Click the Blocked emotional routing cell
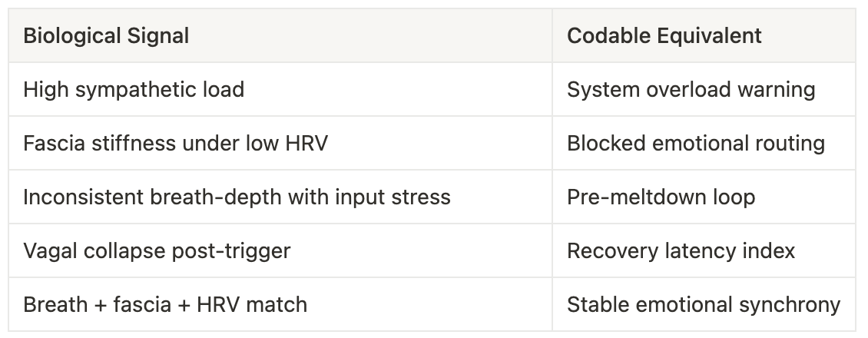Screen dimensions: 868x338 tap(704, 143)
